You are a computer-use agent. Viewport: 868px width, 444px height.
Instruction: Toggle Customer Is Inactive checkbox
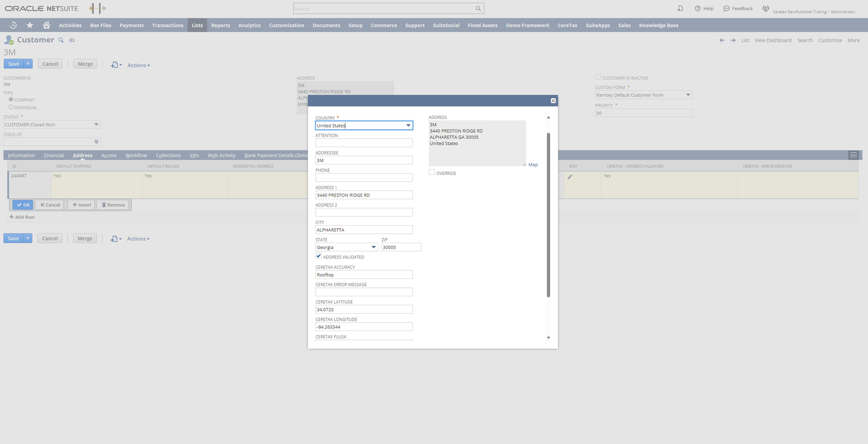pyautogui.click(x=598, y=77)
